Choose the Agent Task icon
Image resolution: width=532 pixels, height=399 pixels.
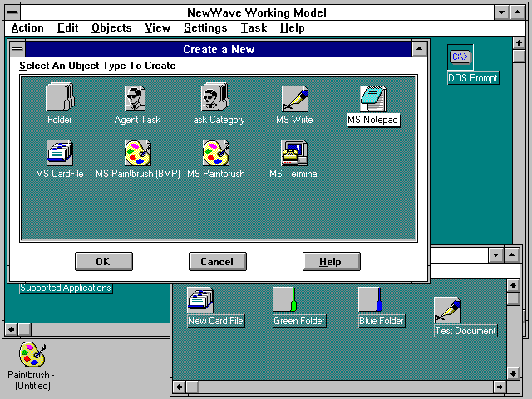[136, 98]
